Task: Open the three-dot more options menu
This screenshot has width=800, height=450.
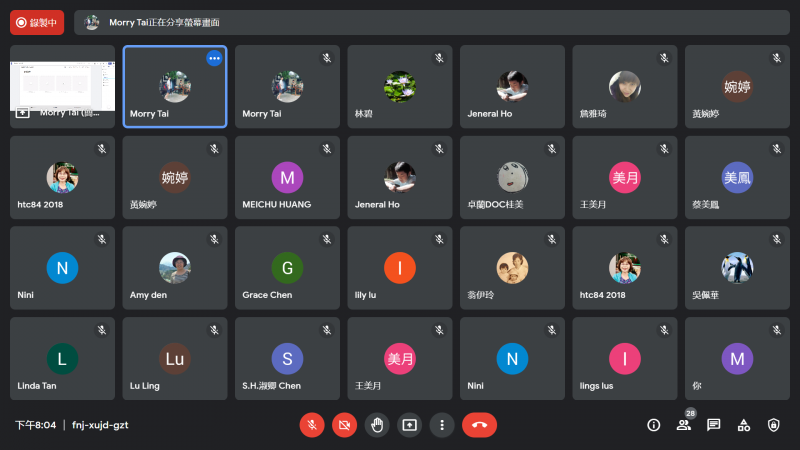Action: point(442,425)
